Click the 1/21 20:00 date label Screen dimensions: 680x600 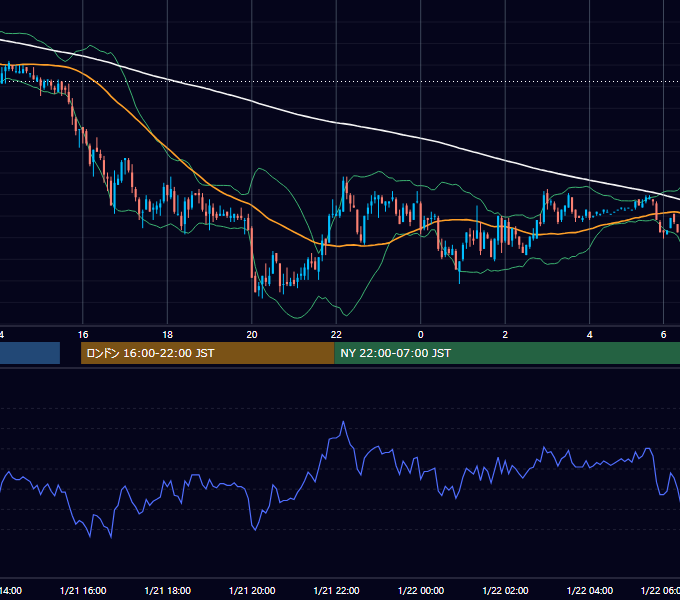tap(252, 590)
